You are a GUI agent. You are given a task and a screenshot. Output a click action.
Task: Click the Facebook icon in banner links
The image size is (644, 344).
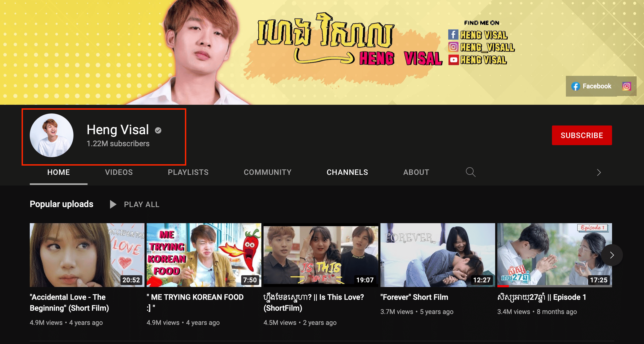575,86
